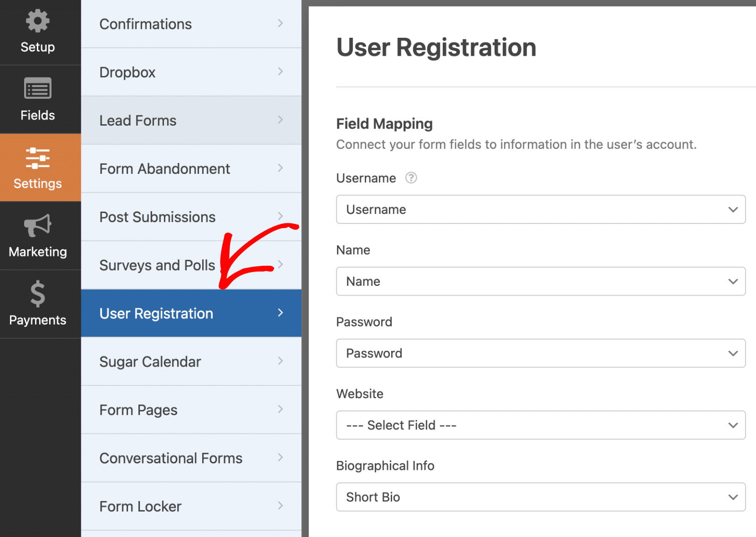Image resolution: width=756 pixels, height=537 pixels.
Task: Open the Website Select Field dropdown
Action: [x=541, y=425]
